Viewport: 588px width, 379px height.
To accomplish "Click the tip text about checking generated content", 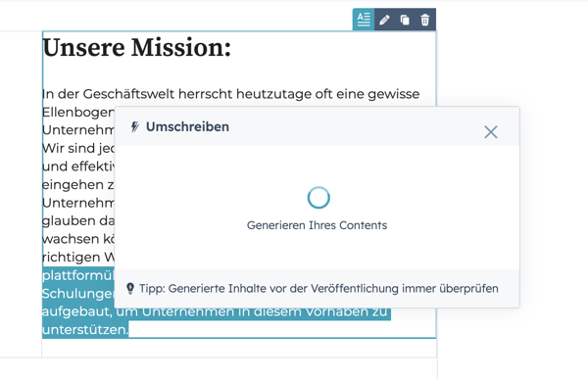I will tap(318, 289).
